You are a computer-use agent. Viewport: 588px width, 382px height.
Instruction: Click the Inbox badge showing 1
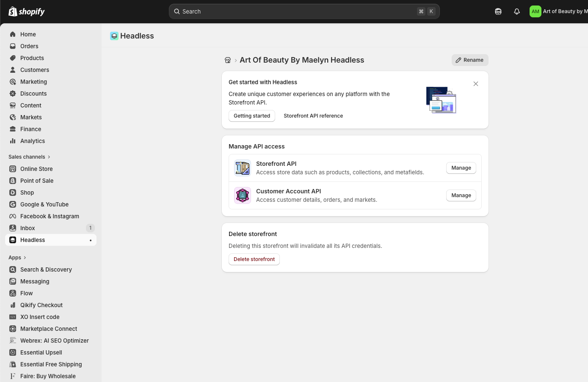(90, 228)
